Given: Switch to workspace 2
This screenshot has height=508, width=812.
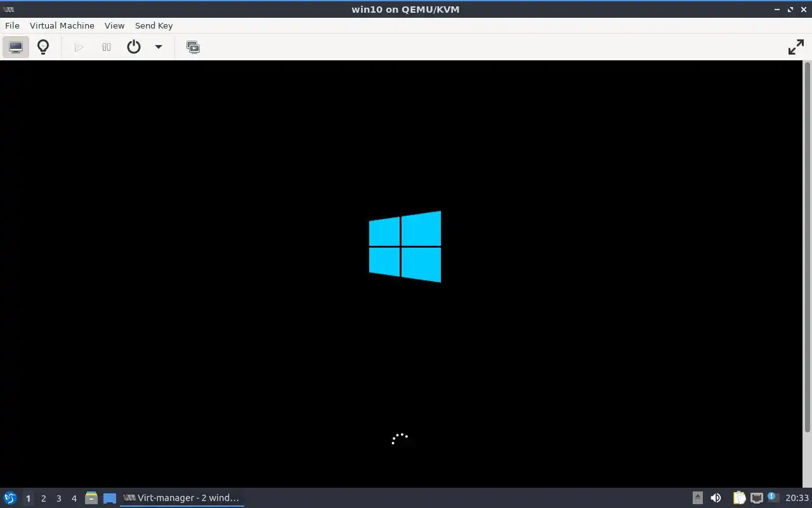Looking at the screenshot, I should (43, 498).
